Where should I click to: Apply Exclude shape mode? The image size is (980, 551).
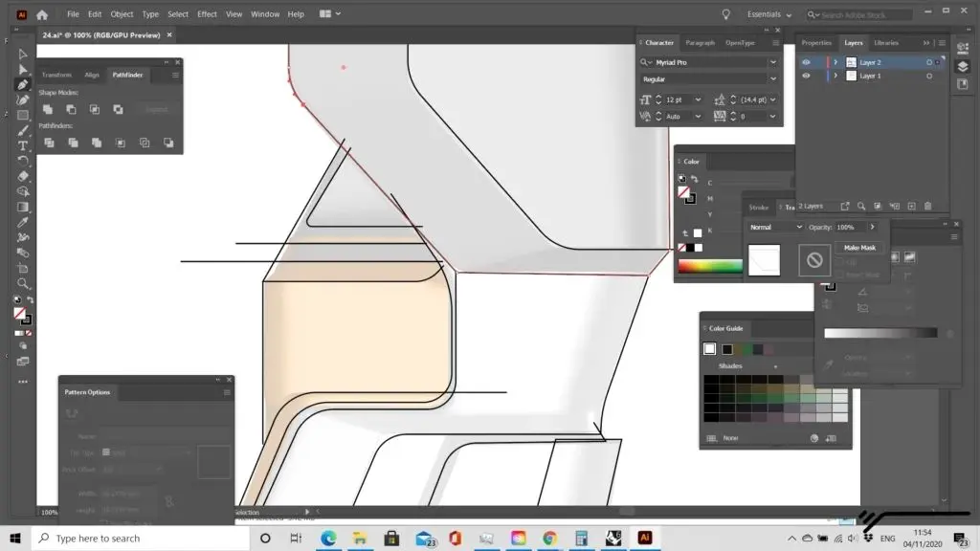pyautogui.click(x=118, y=109)
